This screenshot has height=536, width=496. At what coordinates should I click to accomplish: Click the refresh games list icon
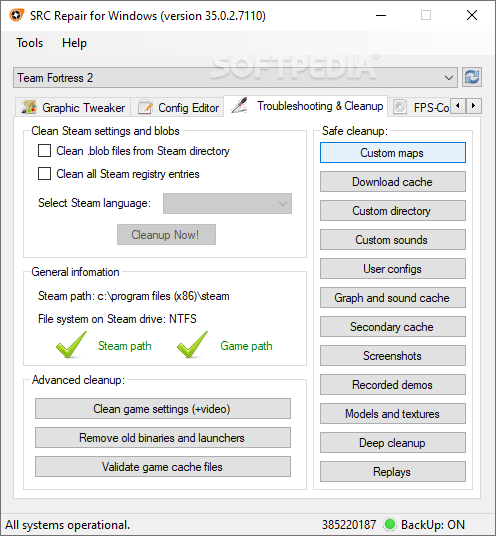pos(472,77)
